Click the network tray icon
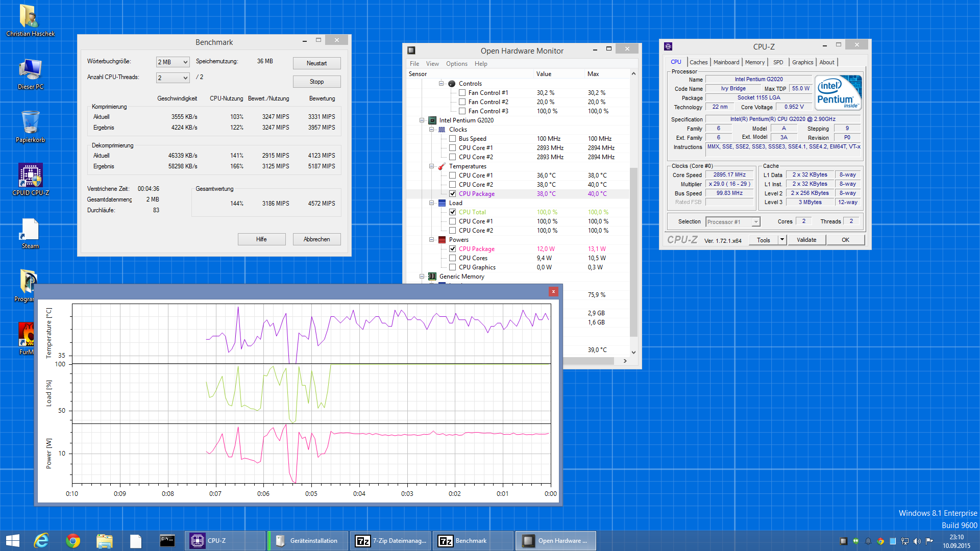Screen dimensions: 980x551 click(x=905, y=541)
